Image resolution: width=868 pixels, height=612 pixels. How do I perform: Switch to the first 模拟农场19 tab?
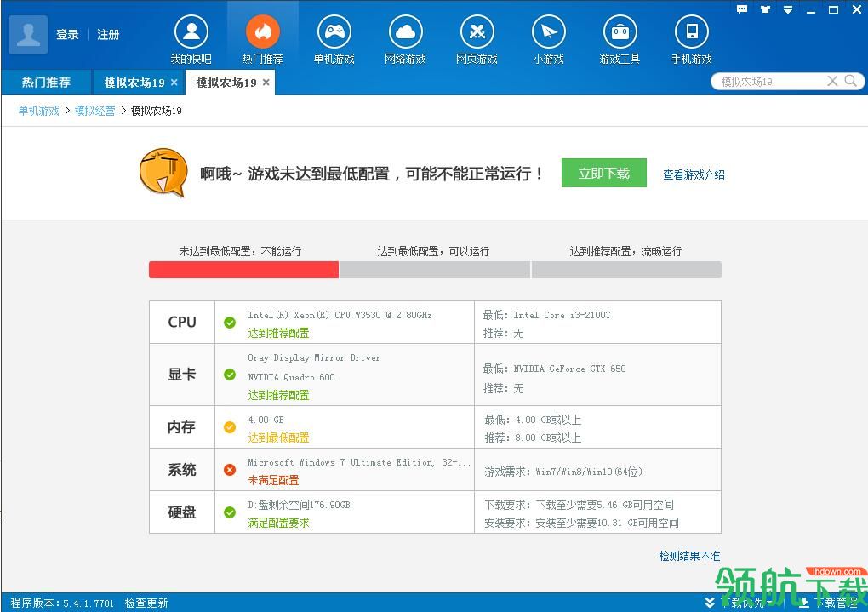[137, 83]
